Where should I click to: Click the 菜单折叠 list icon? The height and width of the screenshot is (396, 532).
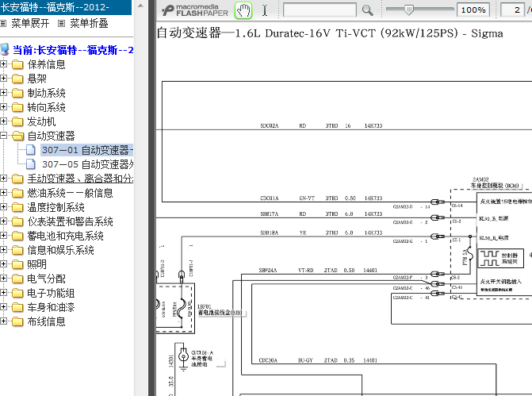tap(61, 24)
